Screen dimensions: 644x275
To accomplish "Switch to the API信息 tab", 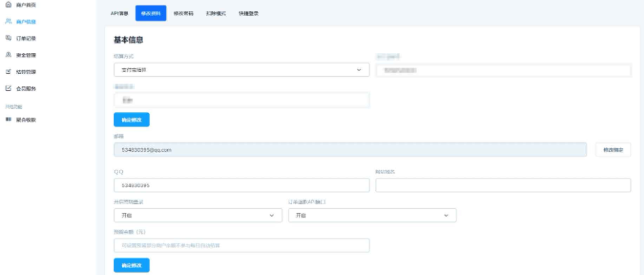I will pos(119,13).
